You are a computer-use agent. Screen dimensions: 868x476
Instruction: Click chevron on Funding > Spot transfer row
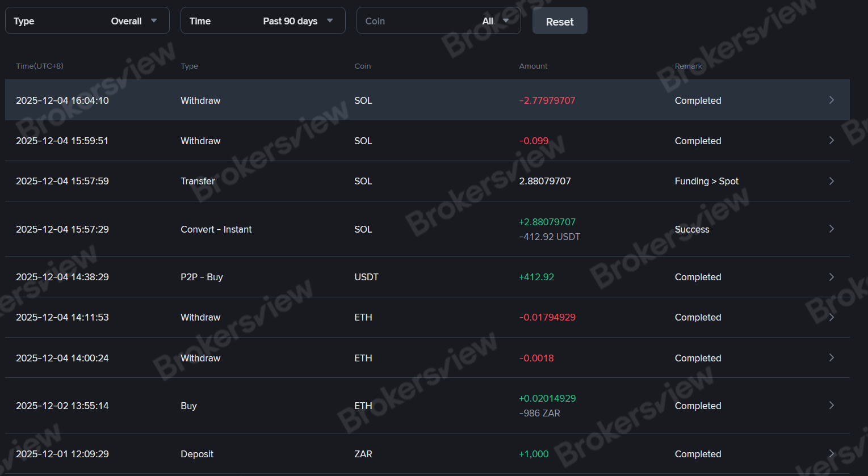831,181
